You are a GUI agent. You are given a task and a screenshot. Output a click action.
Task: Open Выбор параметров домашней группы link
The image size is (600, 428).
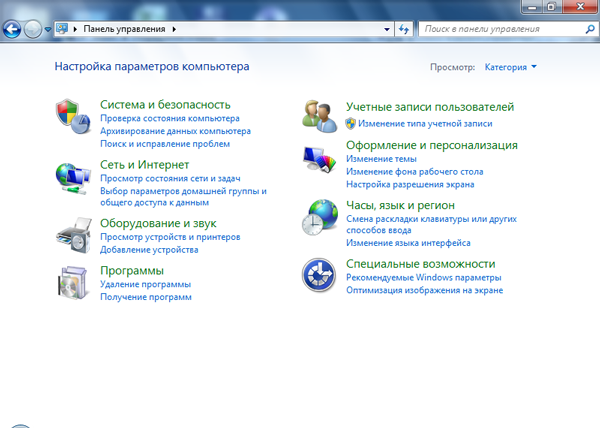click(183, 197)
